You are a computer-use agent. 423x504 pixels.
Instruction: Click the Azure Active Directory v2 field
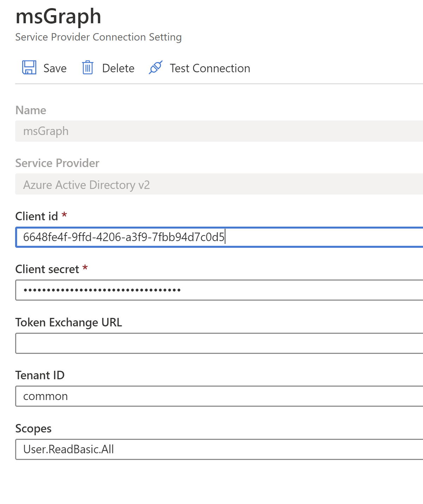(211, 184)
